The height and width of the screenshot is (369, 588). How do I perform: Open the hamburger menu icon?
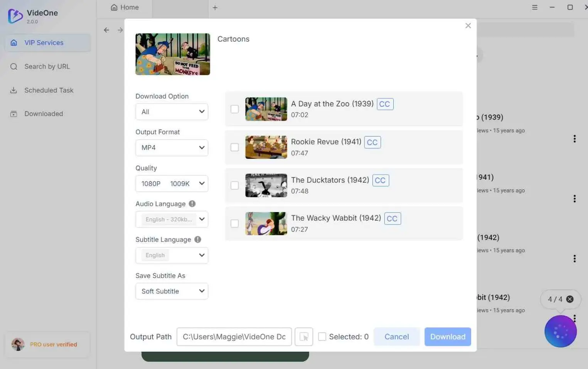coord(535,7)
